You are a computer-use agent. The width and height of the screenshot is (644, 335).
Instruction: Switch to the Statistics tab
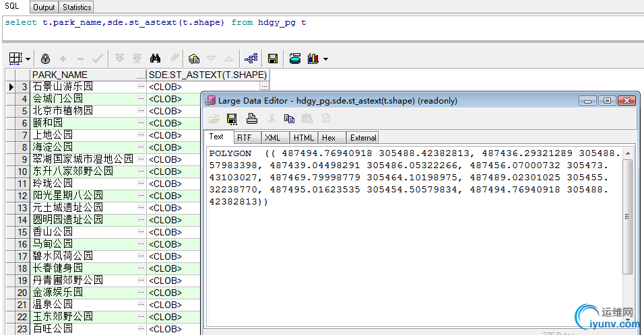(77, 7)
